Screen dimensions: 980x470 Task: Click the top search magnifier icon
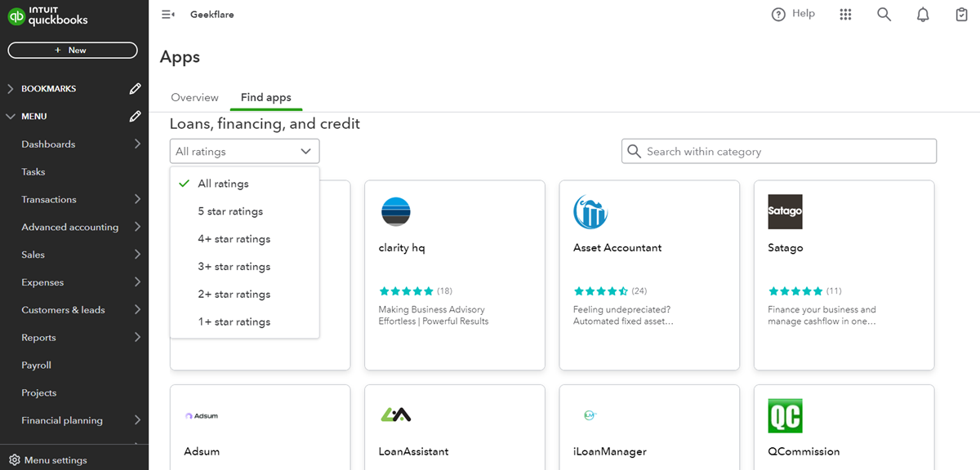pos(884,15)
